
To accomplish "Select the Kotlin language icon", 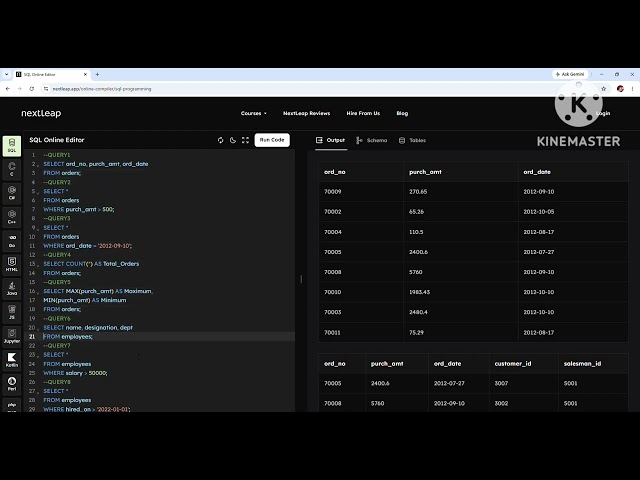I will pyautogui.click(x=12, y=360).
